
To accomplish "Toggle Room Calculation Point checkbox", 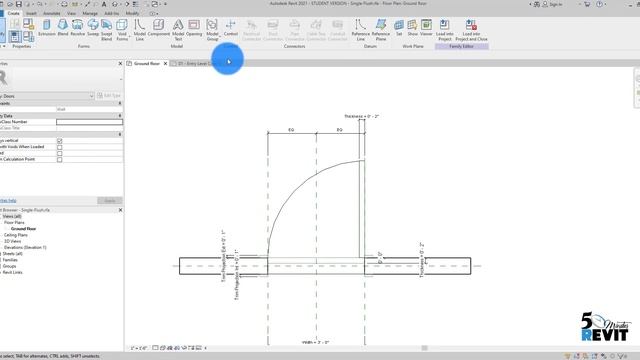I will pyautogui.click(x=60, y=160).
